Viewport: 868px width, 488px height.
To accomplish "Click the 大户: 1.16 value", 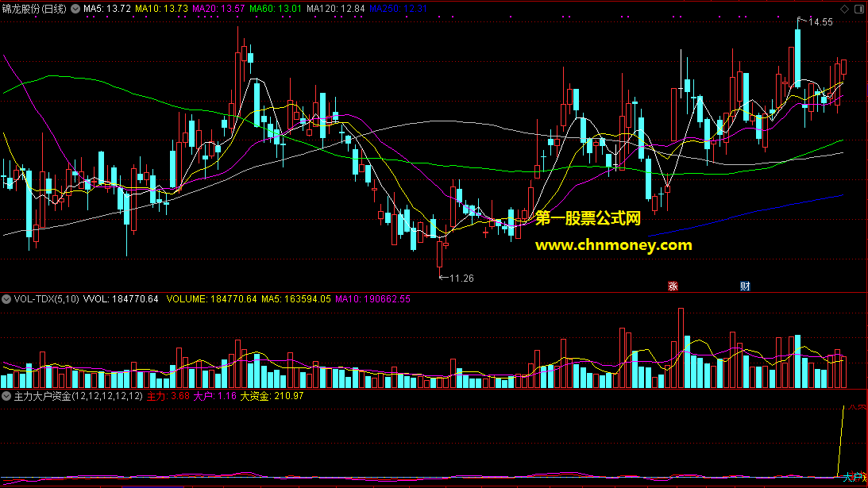I will [214, 396].
